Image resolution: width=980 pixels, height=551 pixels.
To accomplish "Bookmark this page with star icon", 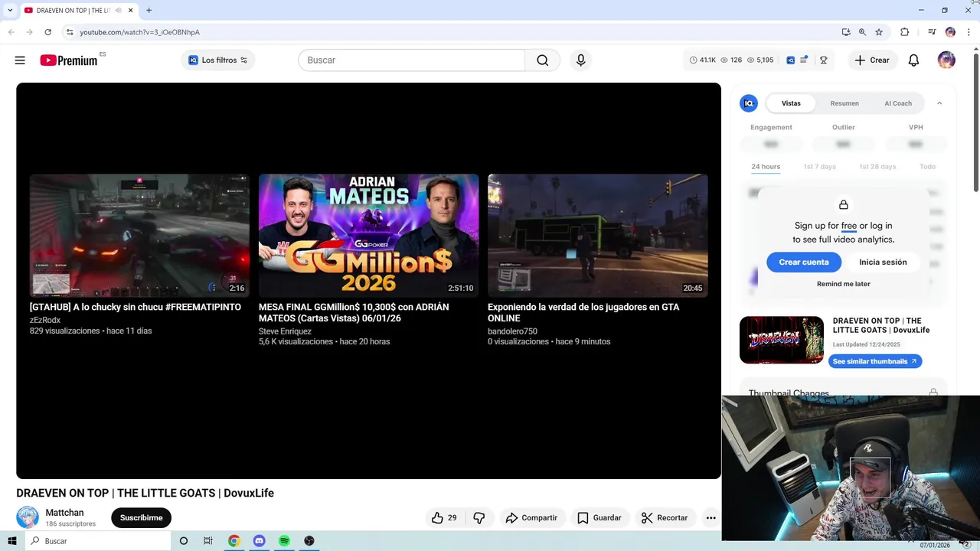I will click(879, 32).
